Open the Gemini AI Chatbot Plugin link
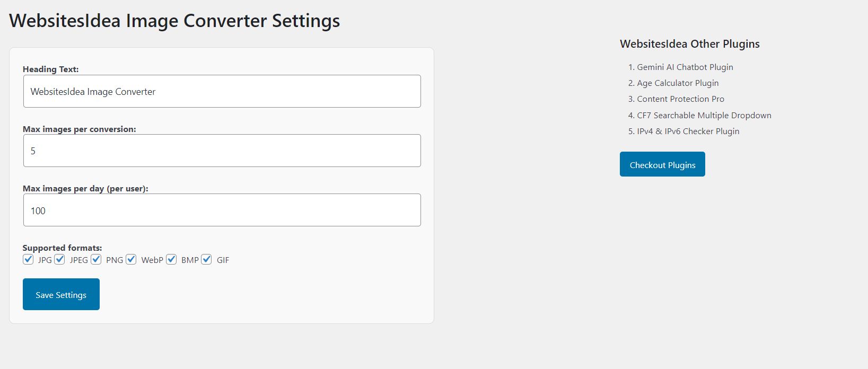The width and height of the screenshot is (868, 369). point(685,67)
